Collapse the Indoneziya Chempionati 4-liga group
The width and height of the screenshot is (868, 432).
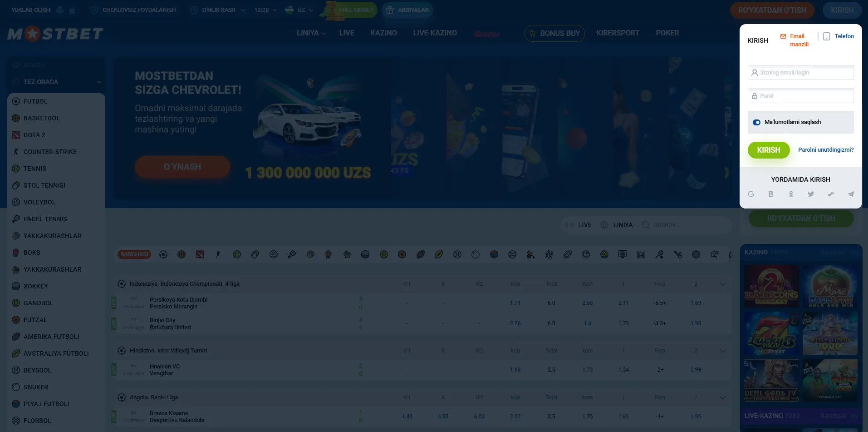coord(723,284)
